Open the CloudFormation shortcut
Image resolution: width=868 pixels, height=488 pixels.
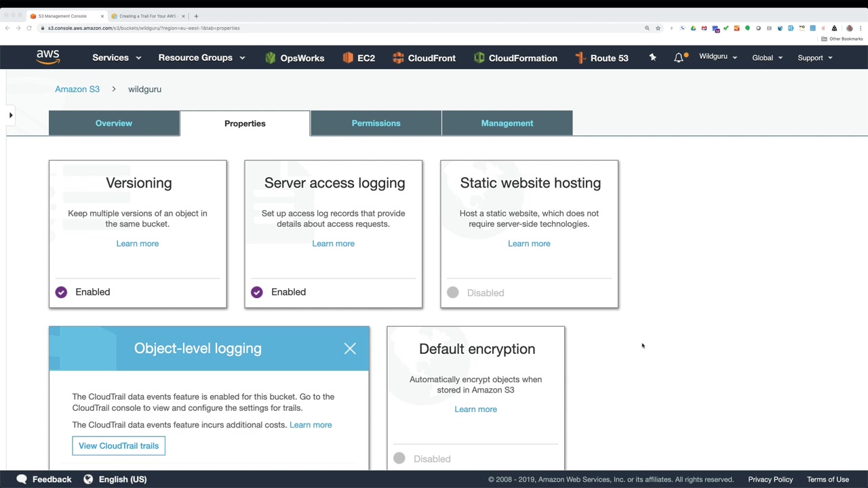point(515,58)
